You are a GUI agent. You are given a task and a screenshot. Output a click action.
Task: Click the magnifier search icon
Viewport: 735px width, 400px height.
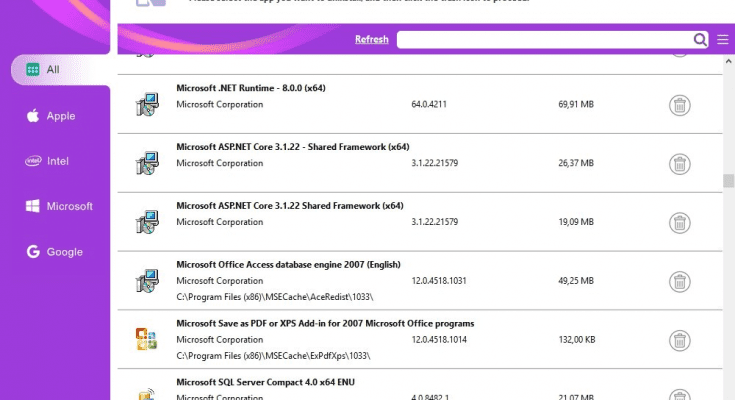[700, 39]
